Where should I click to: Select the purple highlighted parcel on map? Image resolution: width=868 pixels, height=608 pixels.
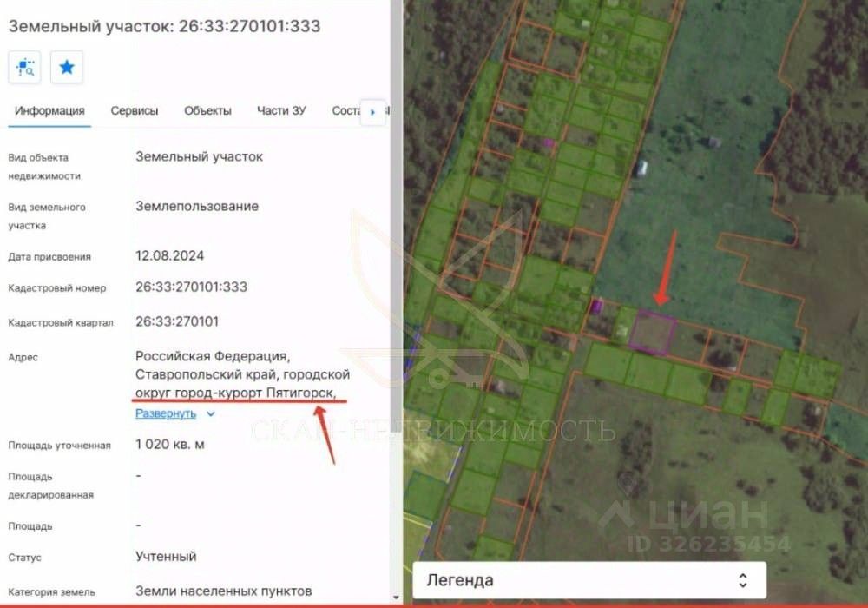tap(652, 332)
